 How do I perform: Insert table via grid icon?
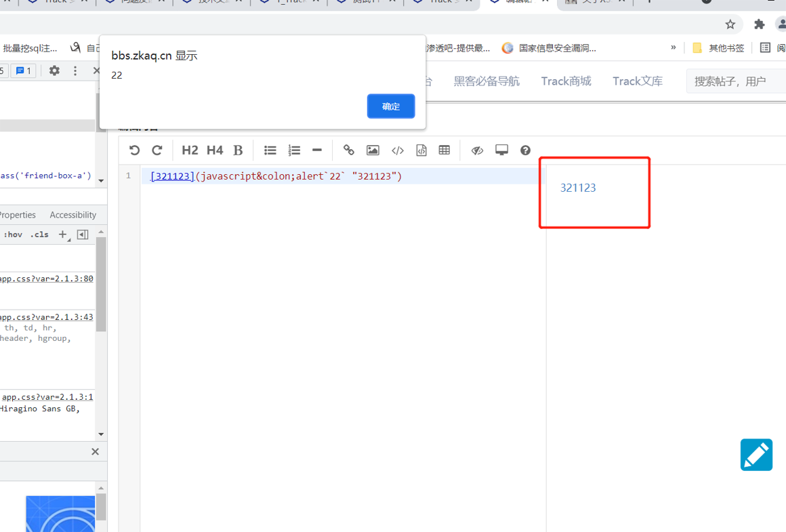pyautogui.click(x=444, y=150)
